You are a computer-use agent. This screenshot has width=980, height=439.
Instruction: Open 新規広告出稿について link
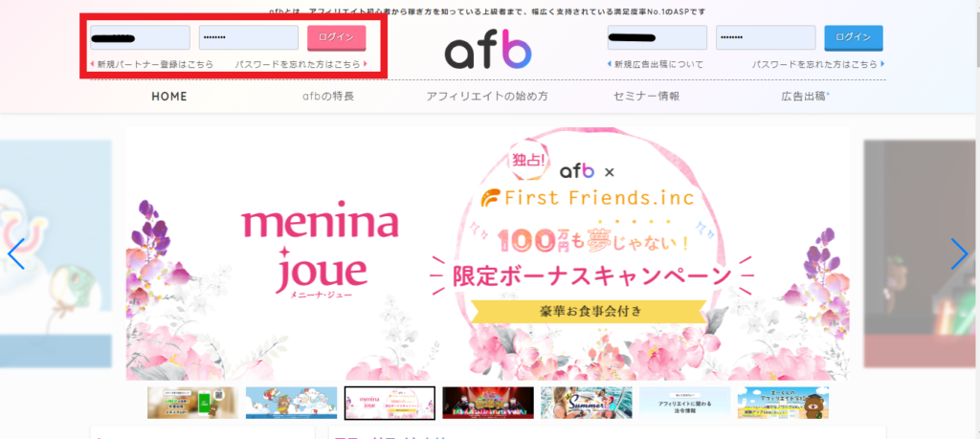click(658, 64)
